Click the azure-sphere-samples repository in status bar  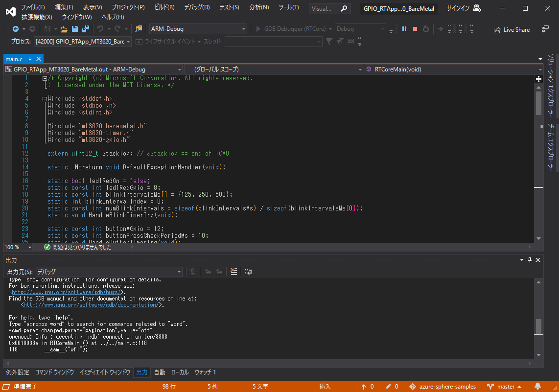pos(443,387)
